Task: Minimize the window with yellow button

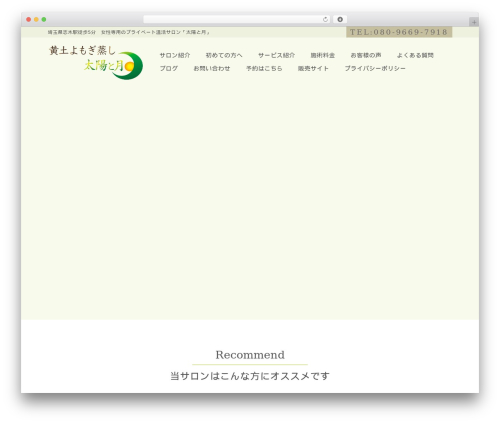Action: (36, 19)
